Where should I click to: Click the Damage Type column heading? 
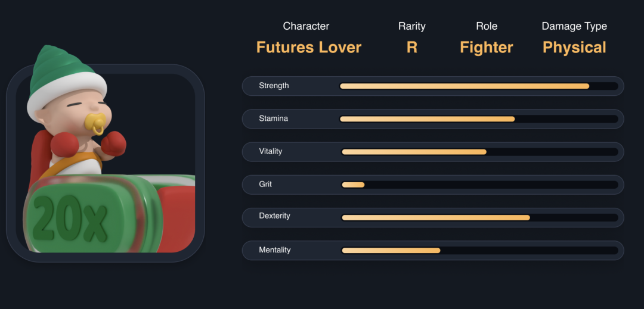(574, 26)
